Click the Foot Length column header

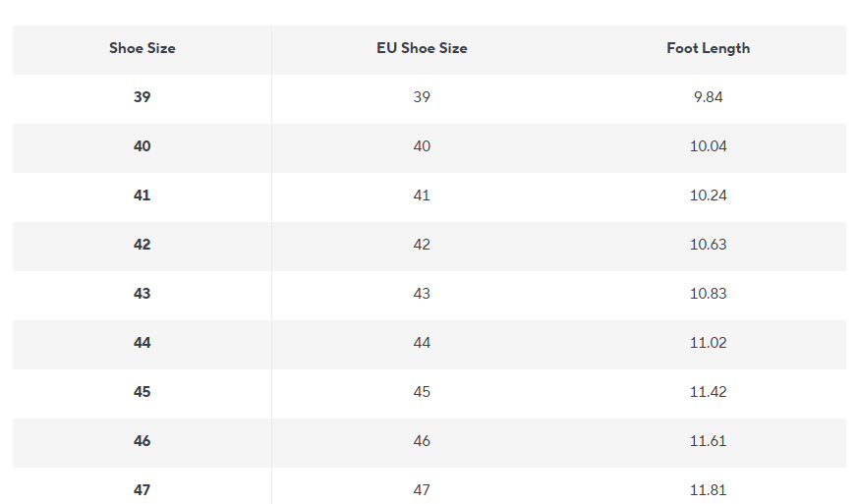708,48
